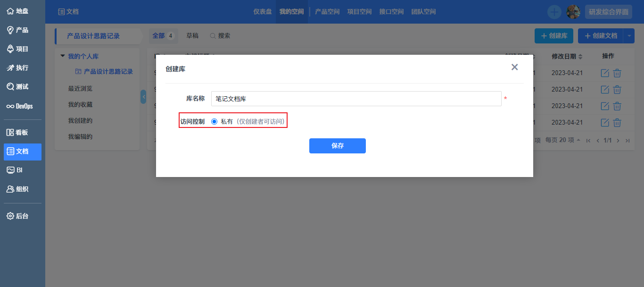Switch to the 草稿 tab
The height and width of the screenshot is (287, 644).
191,35
